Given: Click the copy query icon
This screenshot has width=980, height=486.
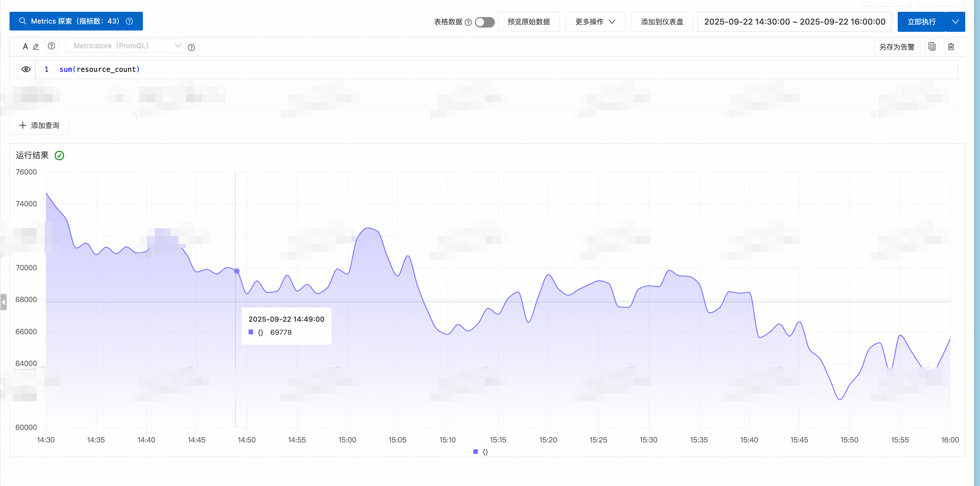Looking at the screenshot, I should pyautogui.click(x=932, y=47).
